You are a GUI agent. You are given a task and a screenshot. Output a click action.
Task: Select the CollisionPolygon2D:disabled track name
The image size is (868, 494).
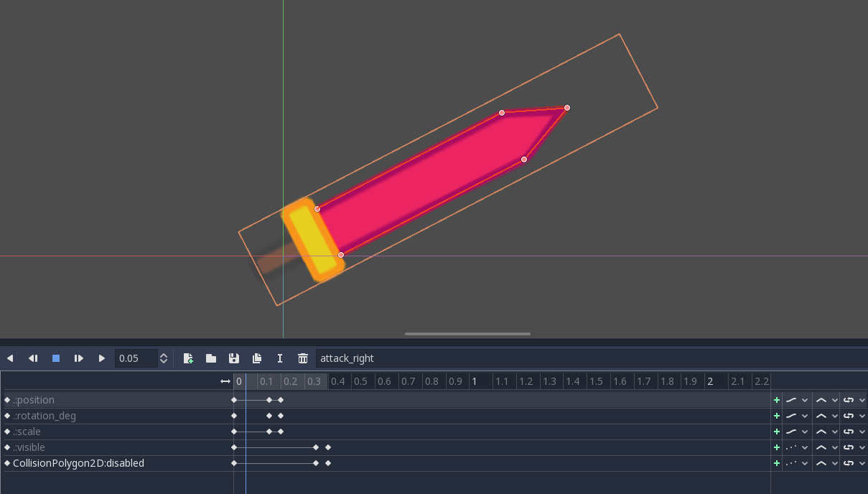point(78,463)
